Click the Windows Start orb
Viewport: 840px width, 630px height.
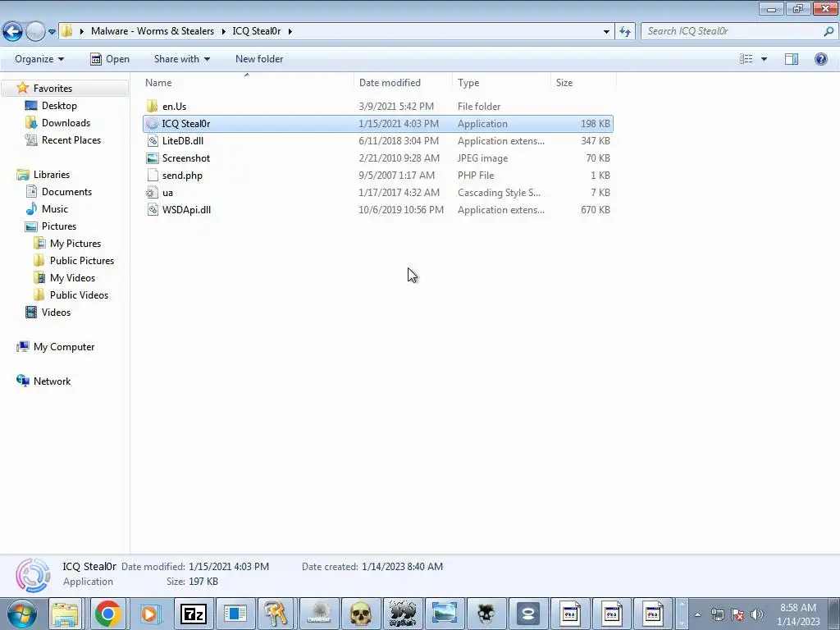[x=22, y=614]
